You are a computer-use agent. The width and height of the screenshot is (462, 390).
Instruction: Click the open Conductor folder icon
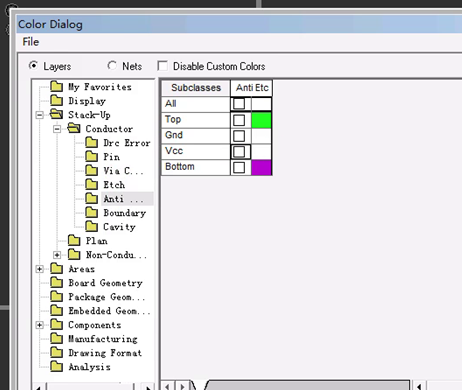(x=74, y=128)
